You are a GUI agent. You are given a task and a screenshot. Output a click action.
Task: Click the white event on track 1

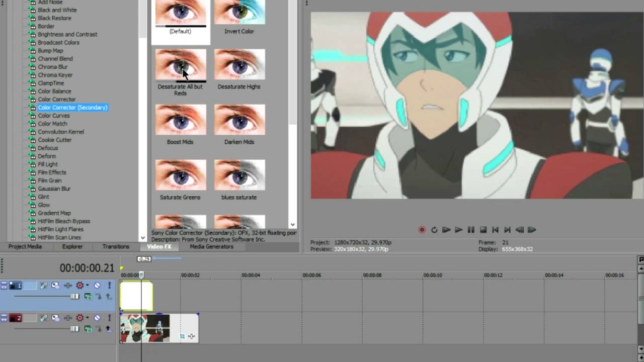pyautogui.click(x=136, y=296)
